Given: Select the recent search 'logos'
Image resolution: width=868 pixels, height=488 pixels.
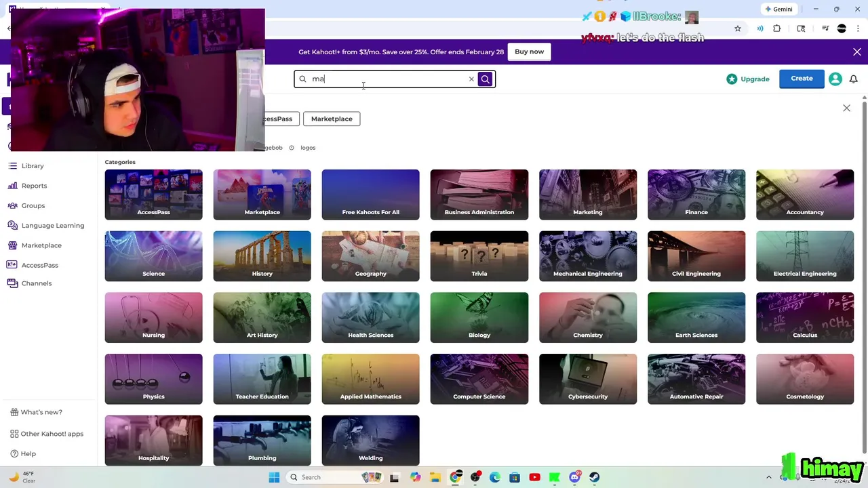Looking at the screenshot, I should [x=308, y=148].
